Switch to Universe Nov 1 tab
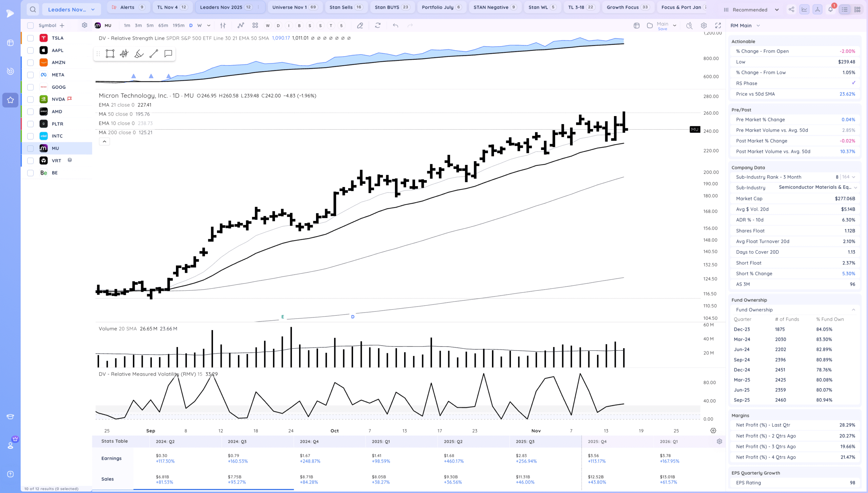Image resolution: width=868 pixels, height=493 pixels. [x=294, y=7]
